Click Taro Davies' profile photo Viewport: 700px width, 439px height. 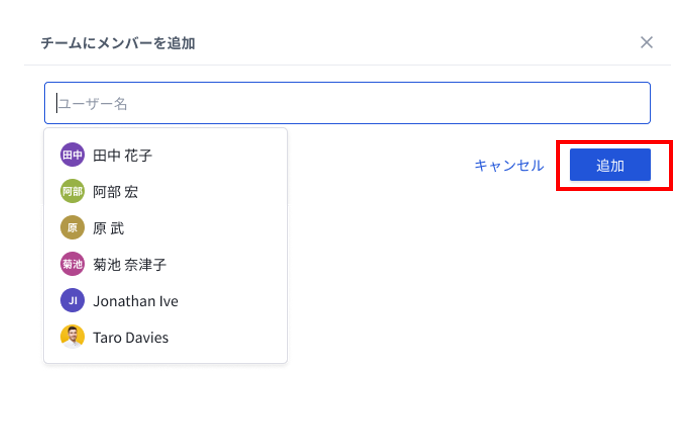(72, 337)
